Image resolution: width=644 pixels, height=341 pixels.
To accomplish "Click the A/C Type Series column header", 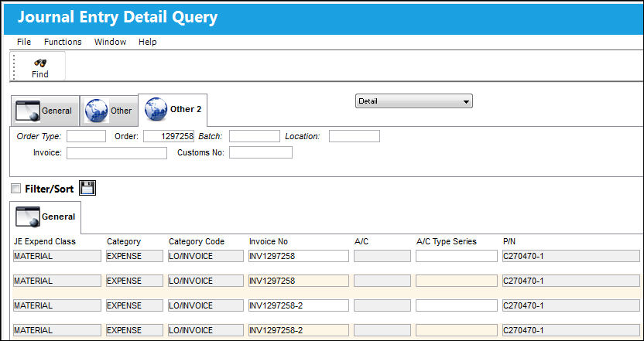I will pyautogui.click(x=446, y=242).
